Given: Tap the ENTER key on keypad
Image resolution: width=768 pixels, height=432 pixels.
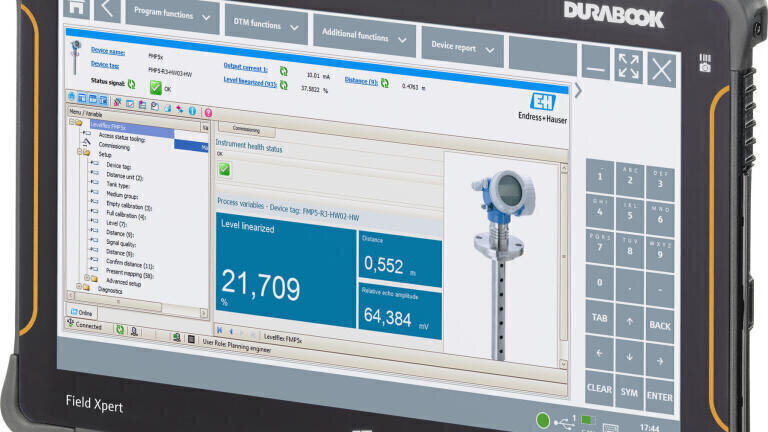Looking at the screenshot, I should pos(659,396).
